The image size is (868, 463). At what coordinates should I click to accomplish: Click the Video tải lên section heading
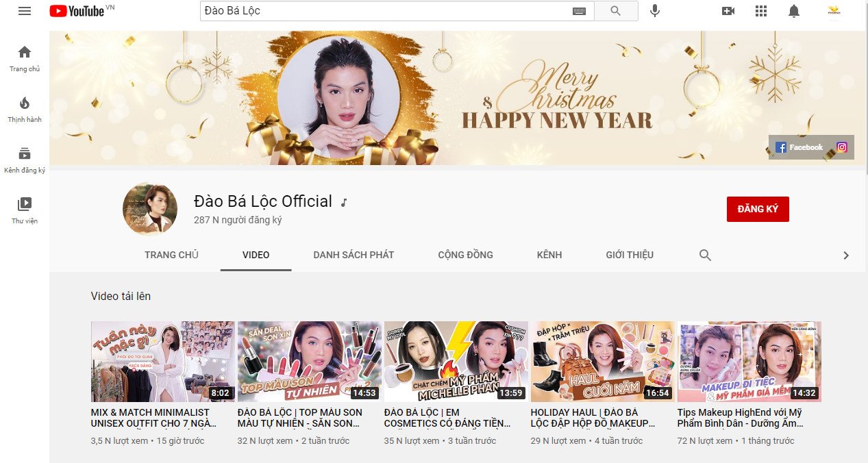coord(121,296)
